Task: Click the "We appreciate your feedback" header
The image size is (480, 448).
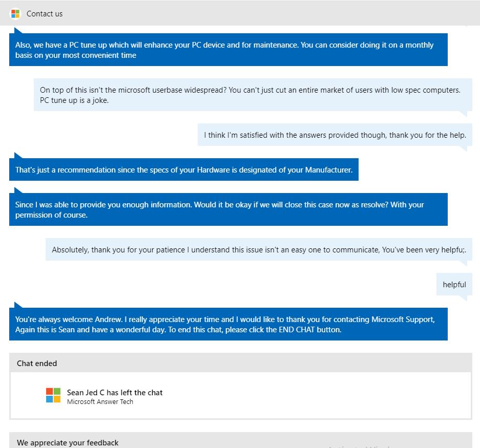Action: click(x=68, y=443)
